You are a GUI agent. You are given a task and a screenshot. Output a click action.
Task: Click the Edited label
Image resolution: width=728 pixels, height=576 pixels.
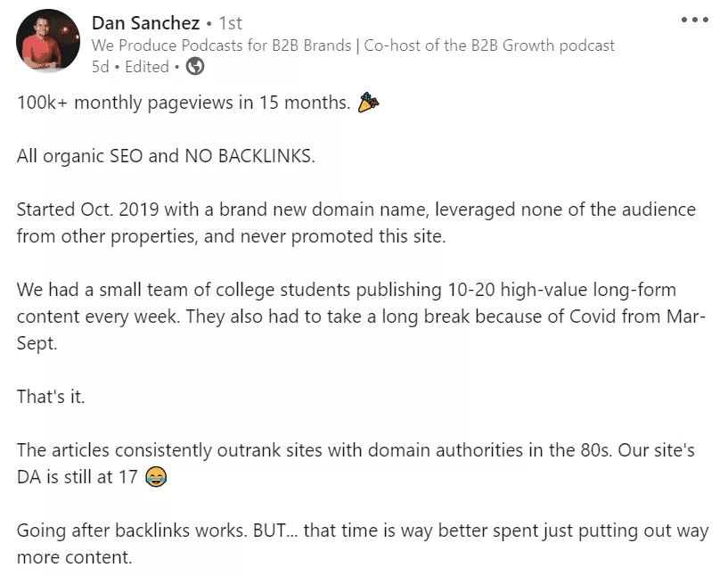pyautogui.click(x=147, y=67)
